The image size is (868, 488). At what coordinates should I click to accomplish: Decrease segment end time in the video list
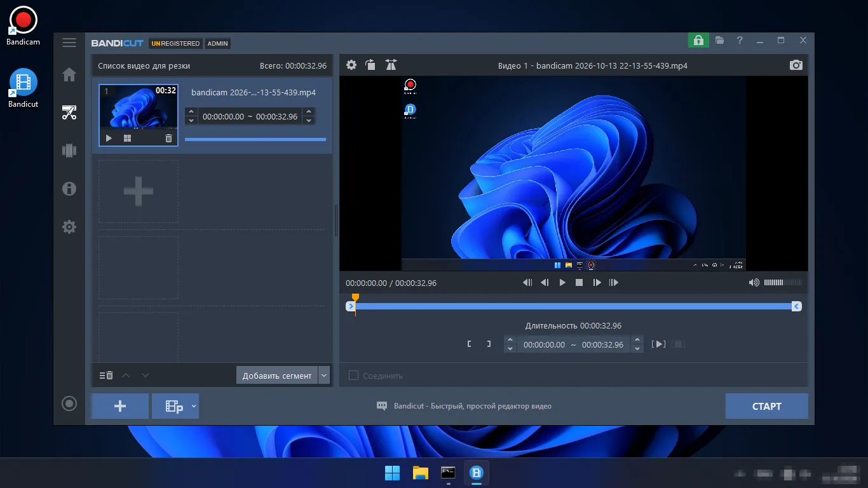[x=309, y=120]
